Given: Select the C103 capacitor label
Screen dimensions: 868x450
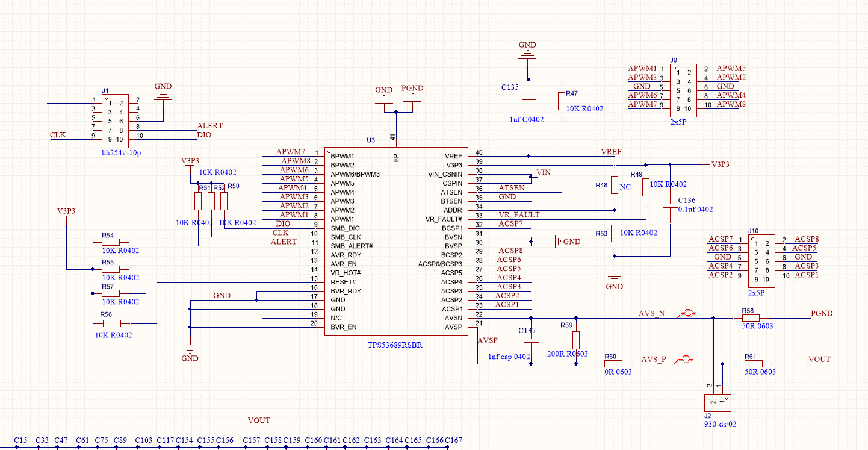Looking at the screenshot, I should point(144,440).
